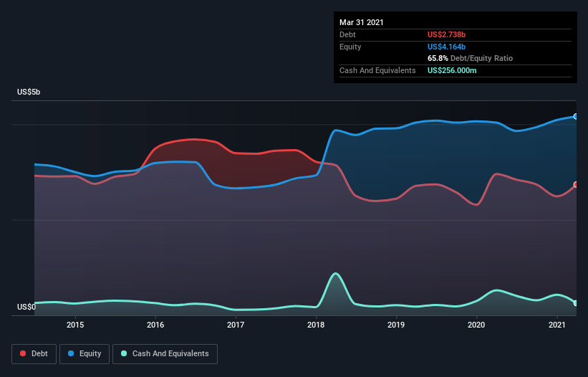Click the US$2.738b debt value
The height and width of the screenshot is (377, 588).
pyautogui.click(x=446, y=34)
